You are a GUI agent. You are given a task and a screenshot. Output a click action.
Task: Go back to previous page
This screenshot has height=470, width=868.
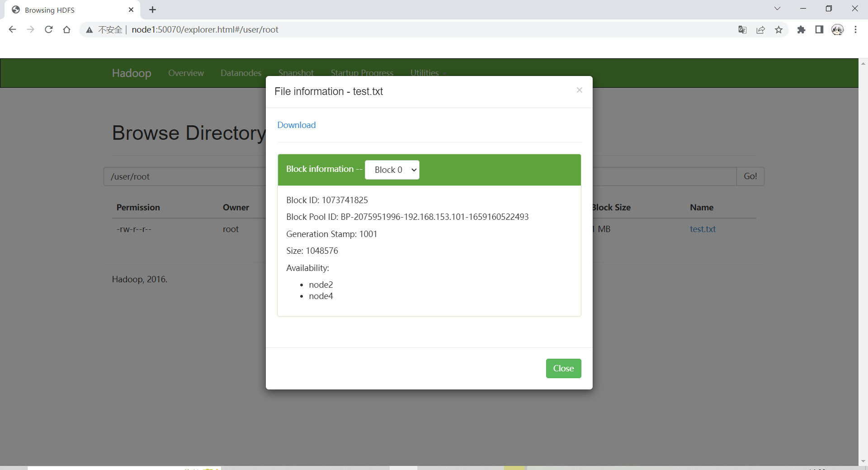[x=12, y=29]
